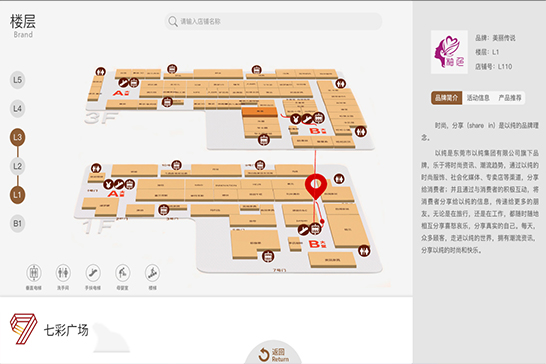The image size is (546, 364).
Task: Click the 美丽传说 brand logo thumbnail
Action: (449, 52)
